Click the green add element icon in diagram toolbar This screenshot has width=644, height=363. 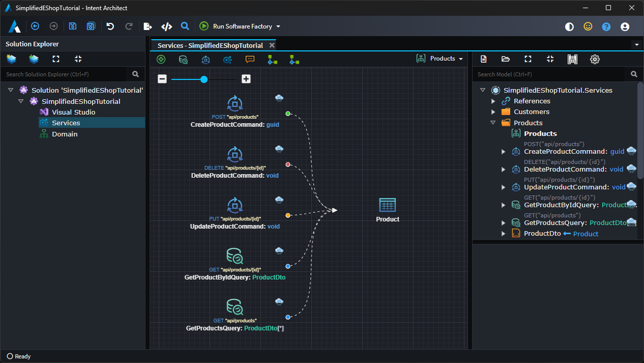161,59
